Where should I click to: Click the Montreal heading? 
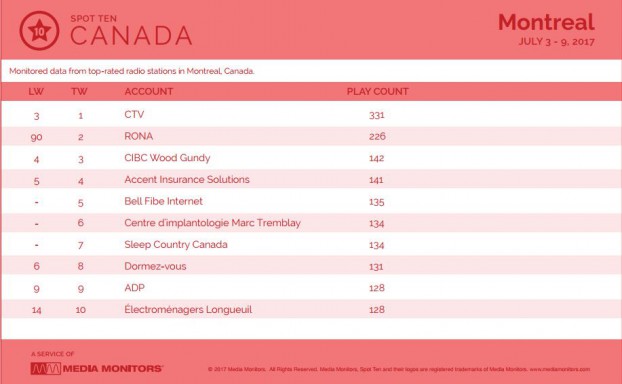coord(546,22)
